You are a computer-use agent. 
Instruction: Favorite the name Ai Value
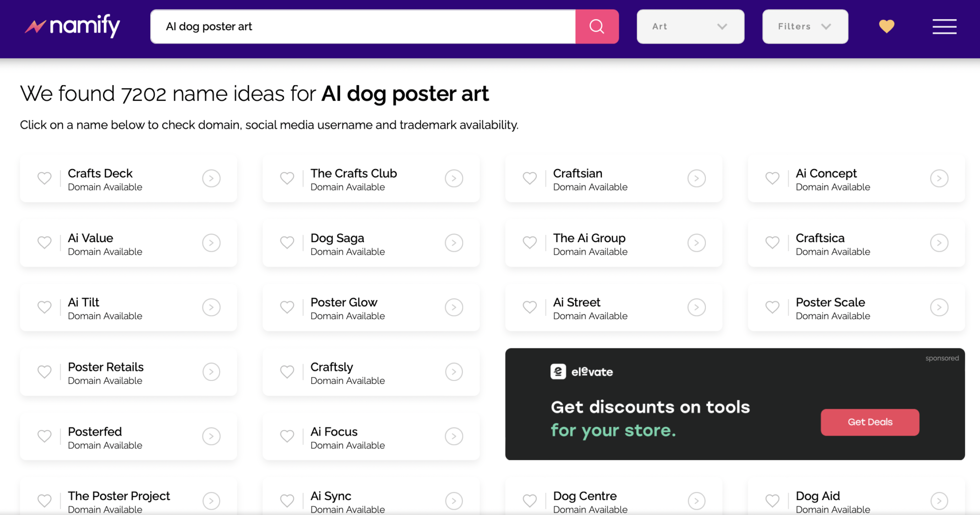pos(45,243)
